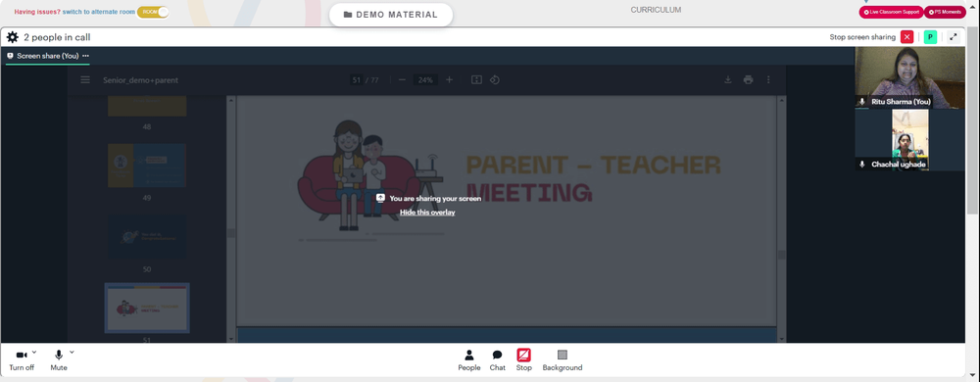Click Ritu Sharma video tile
This screenshot has width=980, height=382.
(910, 77)
